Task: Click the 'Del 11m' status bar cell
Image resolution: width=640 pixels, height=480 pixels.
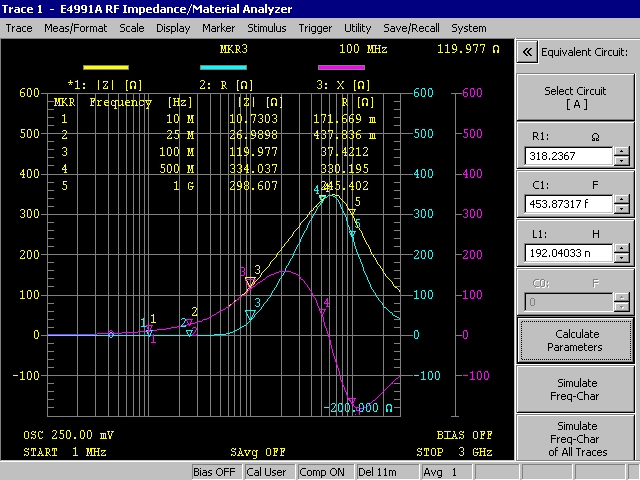Action: (x=387, y=472)
